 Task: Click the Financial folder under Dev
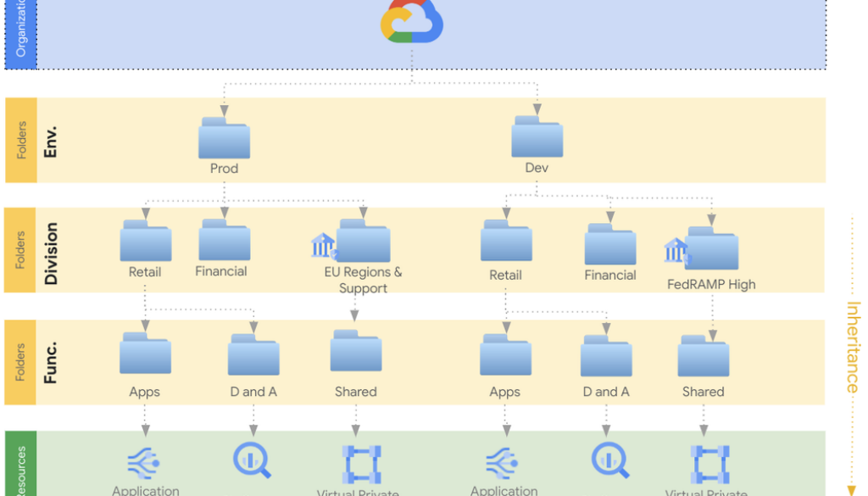pyautogui.click(x=609, y=245)
